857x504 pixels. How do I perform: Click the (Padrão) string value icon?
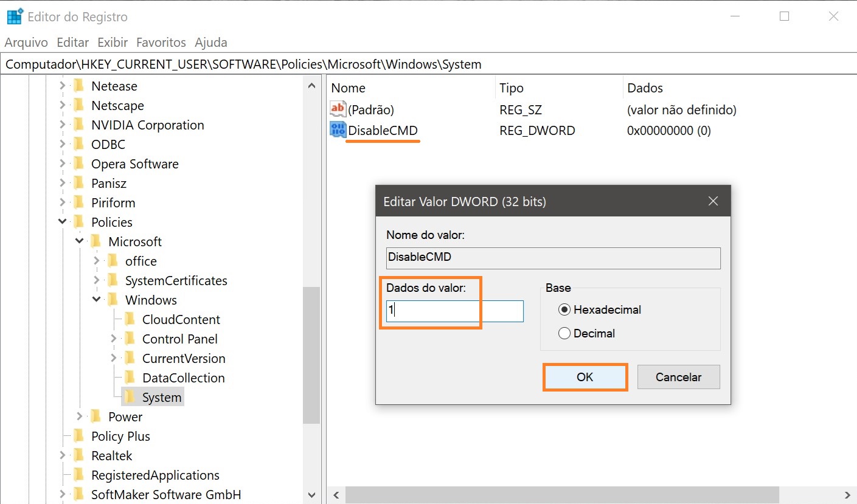point(338,109)
